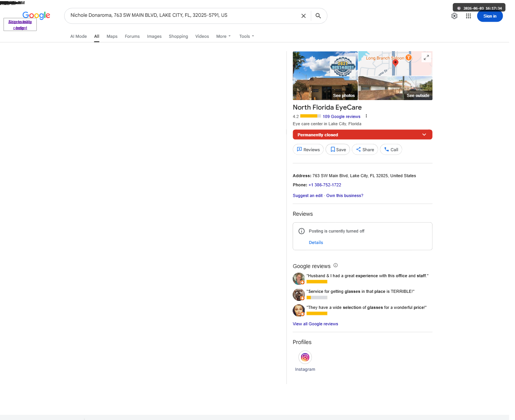This screenshot has height=420, width=515.
Task: Click 'Eye care center in Lake City, Florida' text
Action: 327,124
